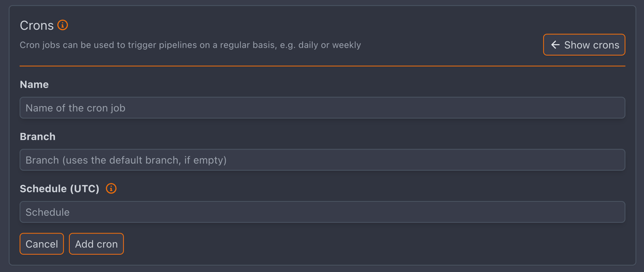
Task: Click the Crons section heading
Action: point(36,25)
